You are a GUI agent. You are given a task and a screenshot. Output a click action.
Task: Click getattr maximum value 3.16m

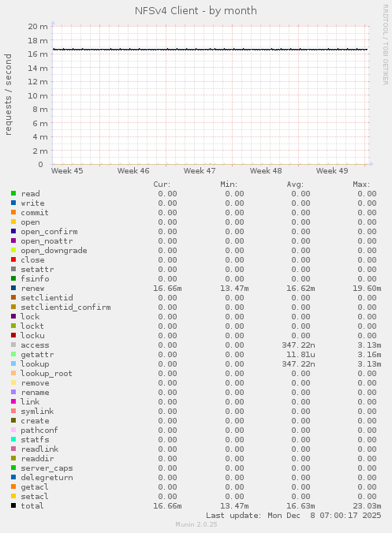(369, 355)
